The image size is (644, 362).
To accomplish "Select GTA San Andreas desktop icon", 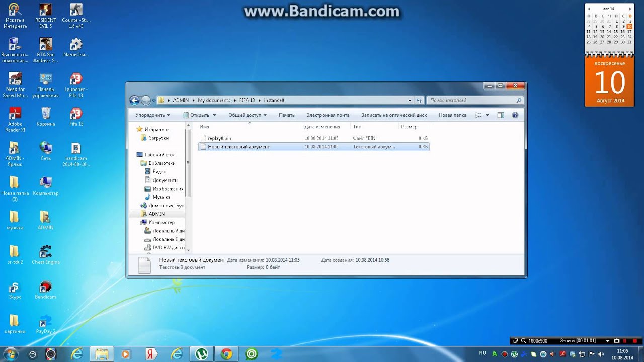I will [x=46, y=50].
